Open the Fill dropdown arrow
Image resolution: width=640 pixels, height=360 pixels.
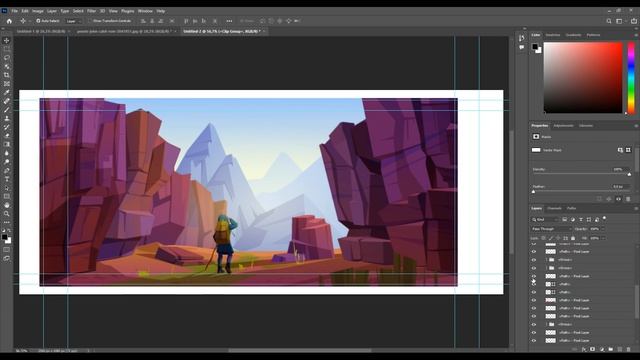coord(603,238)
